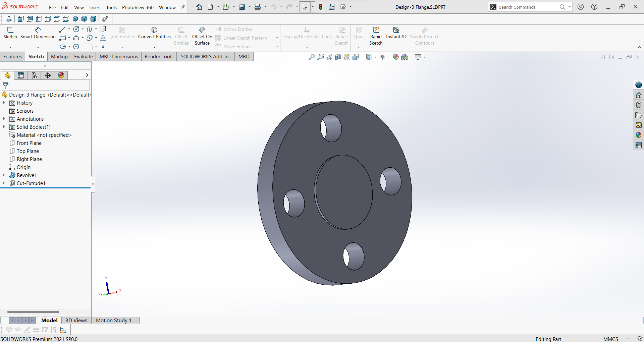The image size is (644, 342).
Task: Select the Line sketch tool
Action: tap(63, 29)
